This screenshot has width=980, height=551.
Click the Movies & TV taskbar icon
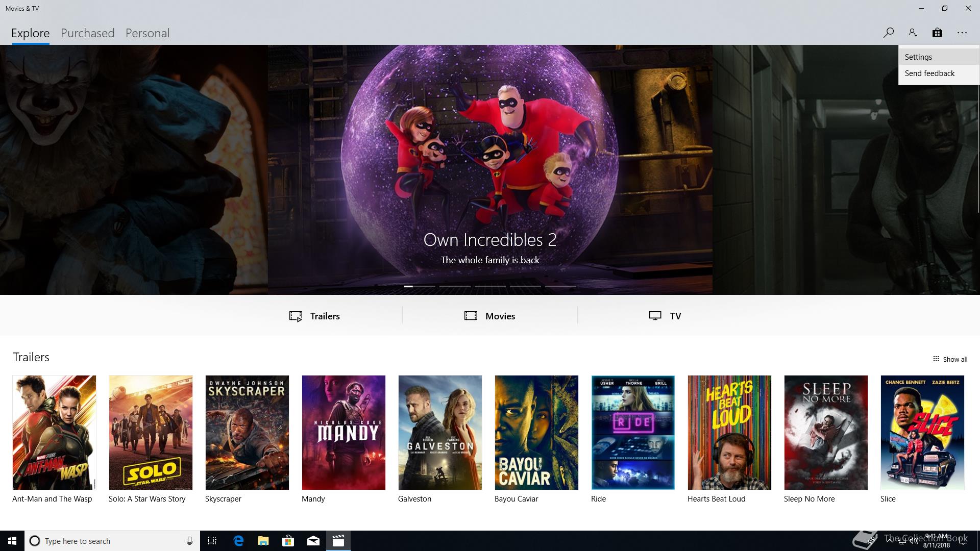point(338,541)
